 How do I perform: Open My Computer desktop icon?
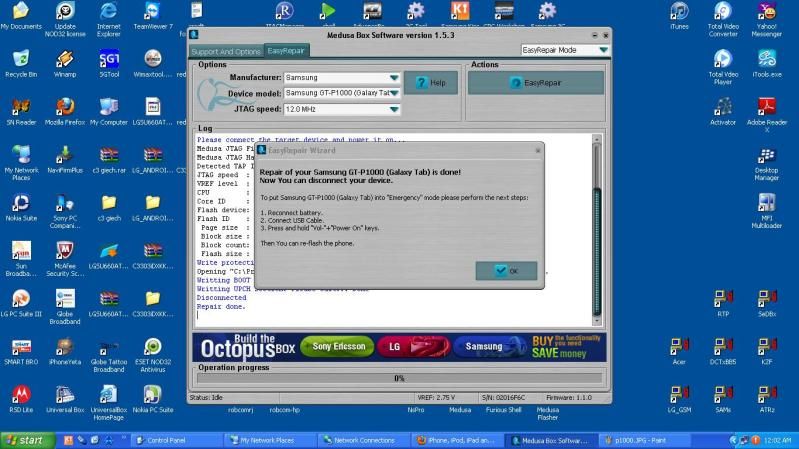[x=109, y=112]
